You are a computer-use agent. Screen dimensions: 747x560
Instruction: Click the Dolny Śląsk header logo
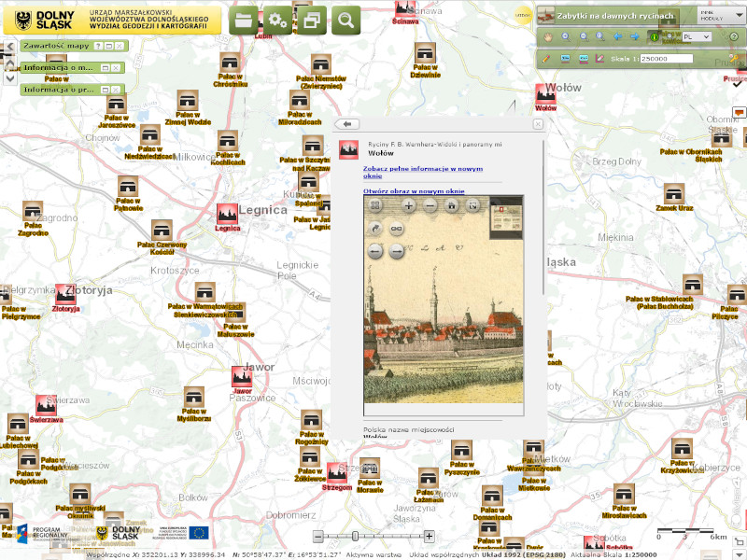(112, 21)
